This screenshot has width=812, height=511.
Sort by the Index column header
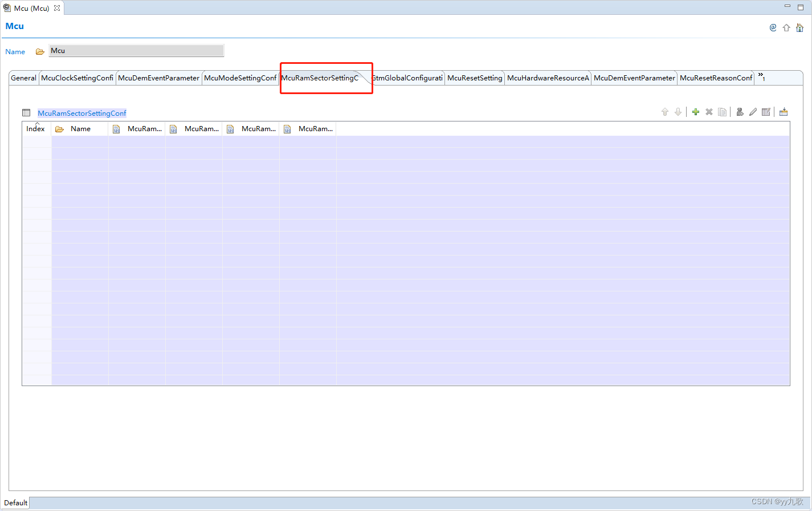36,129
